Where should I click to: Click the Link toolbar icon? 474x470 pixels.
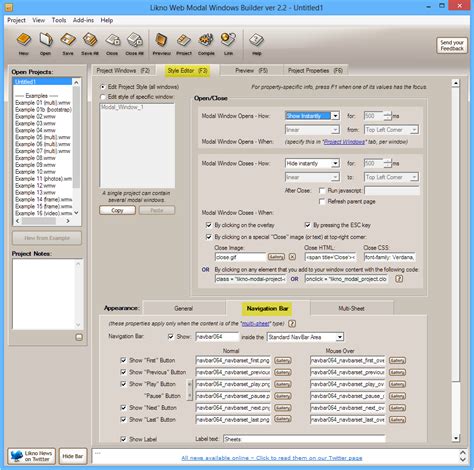click(228, 44)
